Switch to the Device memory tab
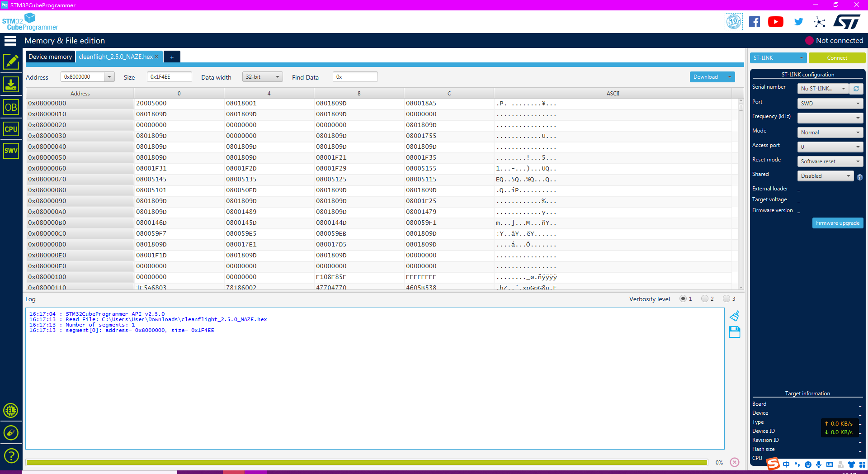The width and height of the screenshot is (868, 474). tap(50, 57)
